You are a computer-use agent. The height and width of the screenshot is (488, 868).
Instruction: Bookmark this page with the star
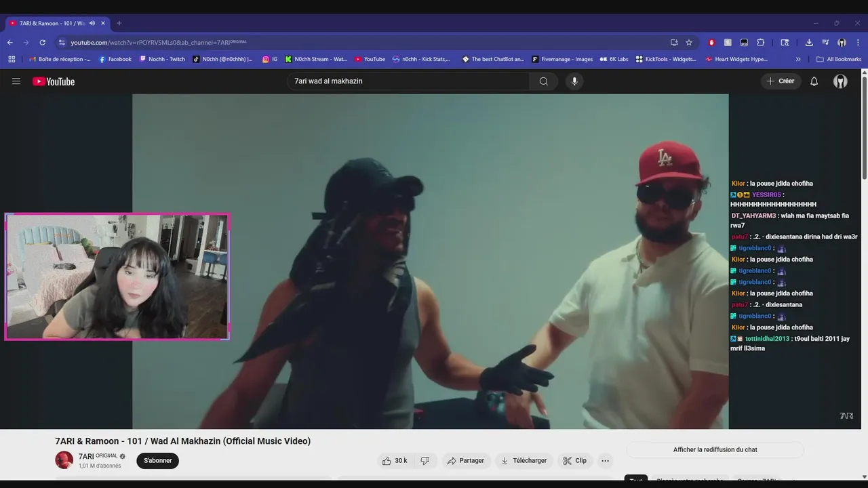click(x=689, y=42)
